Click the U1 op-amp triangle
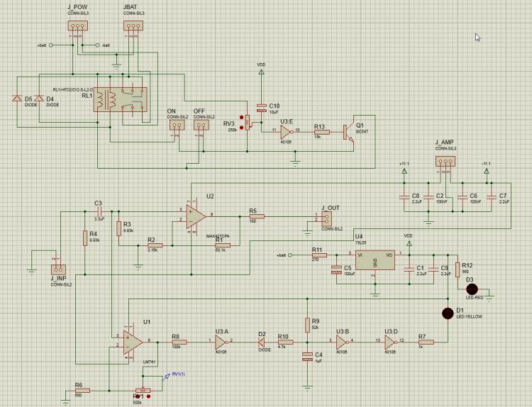The image size is (532, 407). click(x=133, y=342)
